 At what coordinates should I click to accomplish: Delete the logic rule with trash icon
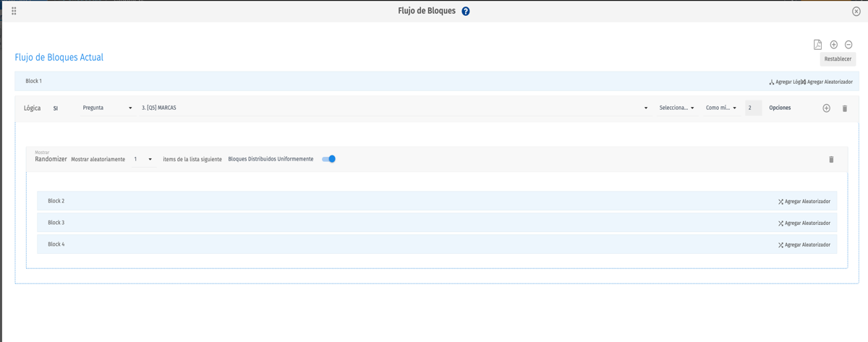click(x=845, y=108)
